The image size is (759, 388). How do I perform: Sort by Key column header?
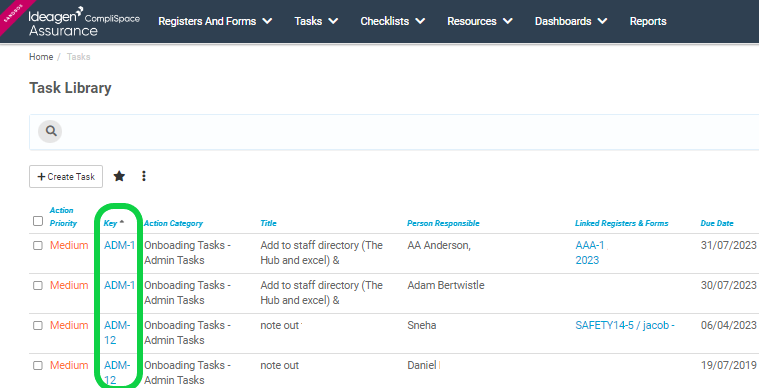click(x=114, y=223)
